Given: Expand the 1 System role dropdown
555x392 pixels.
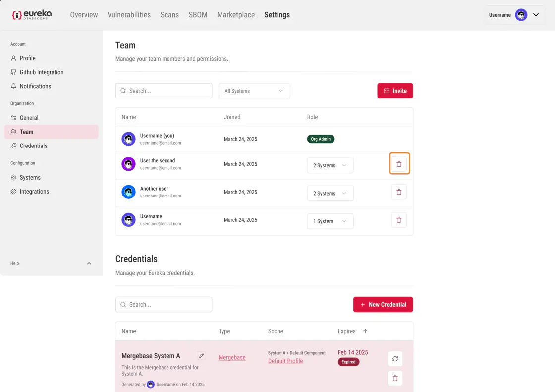Looking at the screenshot, I should 330,221.
